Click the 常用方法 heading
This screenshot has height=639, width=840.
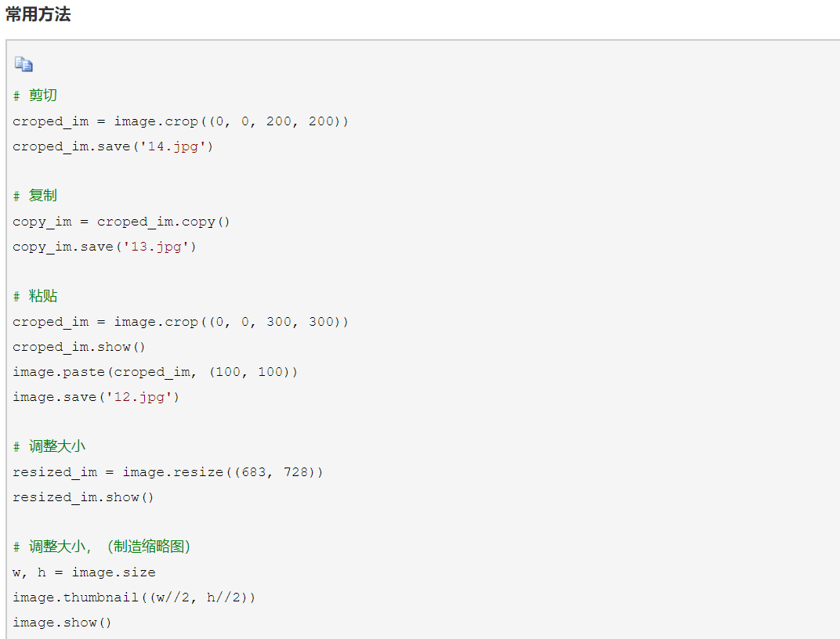[38, 14]
